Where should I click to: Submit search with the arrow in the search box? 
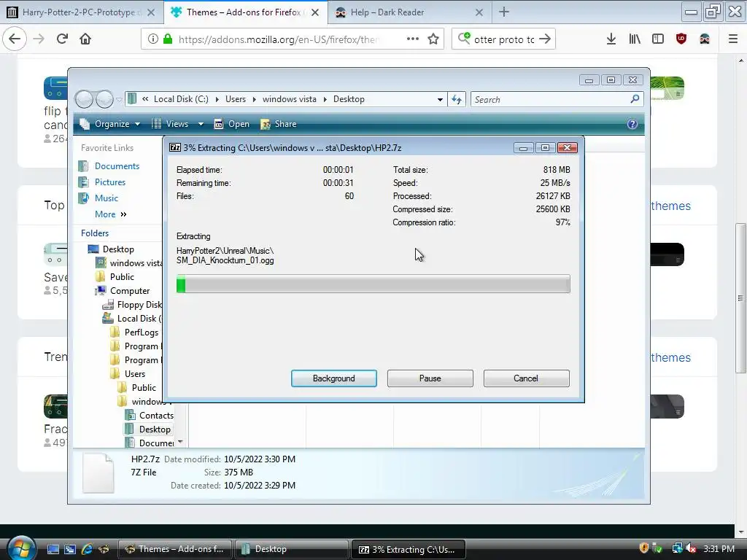pyautogui.click(x=545, y=39)
